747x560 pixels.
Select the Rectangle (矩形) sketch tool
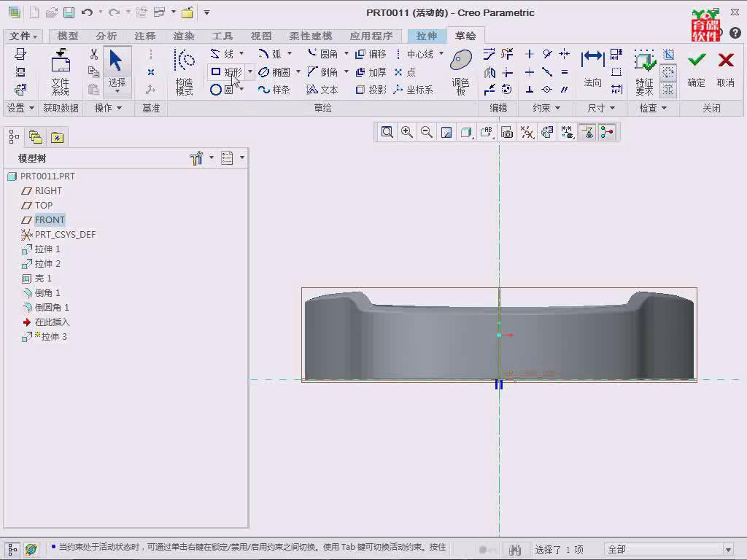tap(226, 72)
